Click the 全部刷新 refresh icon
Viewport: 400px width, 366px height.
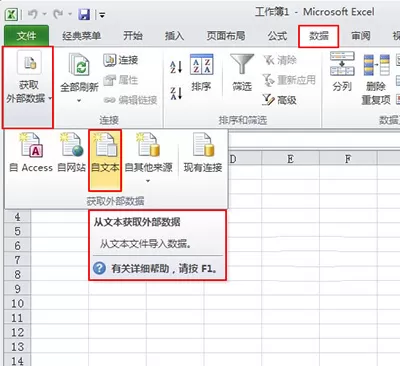coord(79,65)
